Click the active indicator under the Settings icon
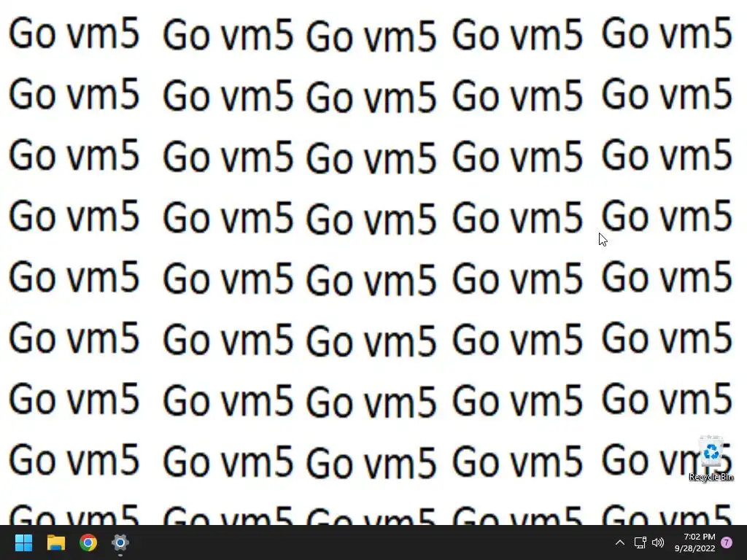The height and width of the screenshot is (560, 747). pos(120,555)
